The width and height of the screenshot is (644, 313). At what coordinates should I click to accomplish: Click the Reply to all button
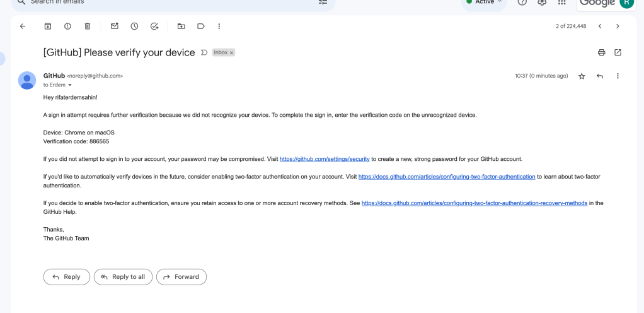tap(124, 277)
